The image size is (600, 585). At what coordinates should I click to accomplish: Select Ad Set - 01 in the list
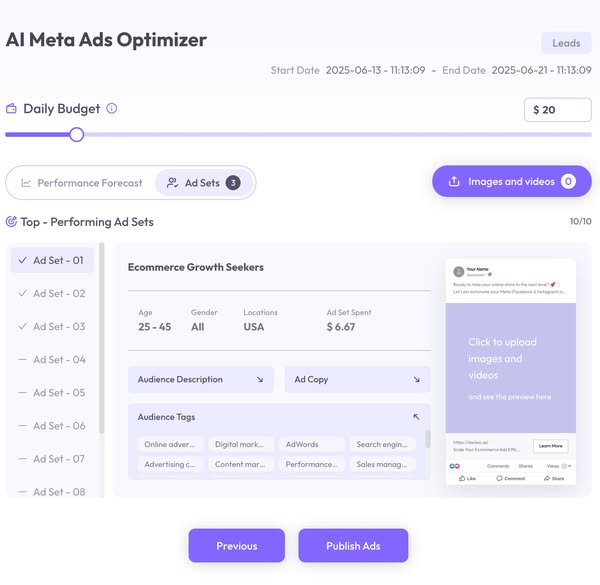point(53,261)
